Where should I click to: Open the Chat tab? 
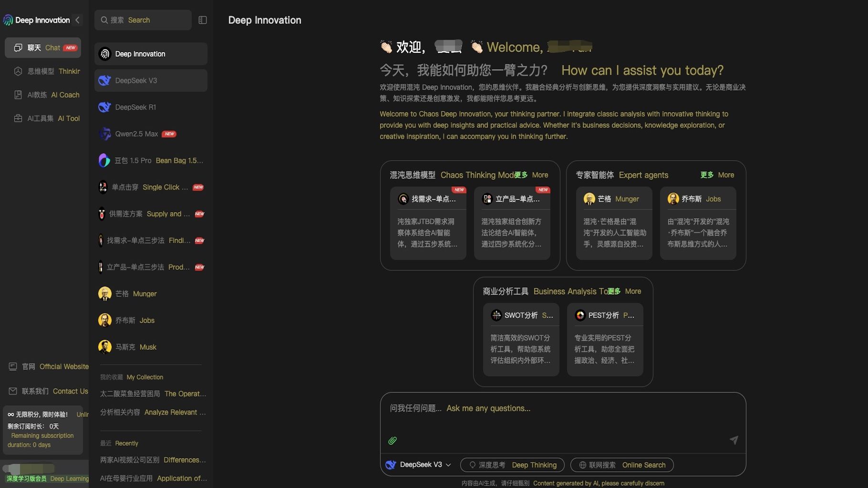(x=43, y=48)
